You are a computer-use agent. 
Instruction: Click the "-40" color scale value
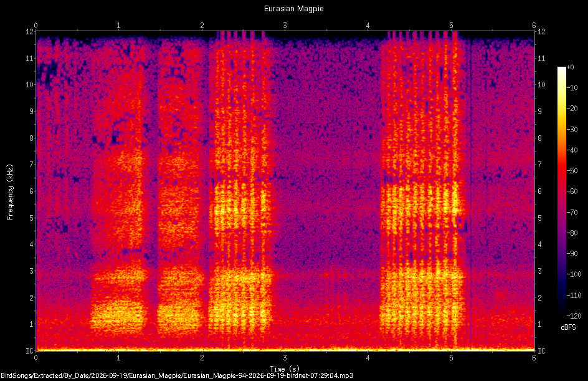[x=572, y=150]
